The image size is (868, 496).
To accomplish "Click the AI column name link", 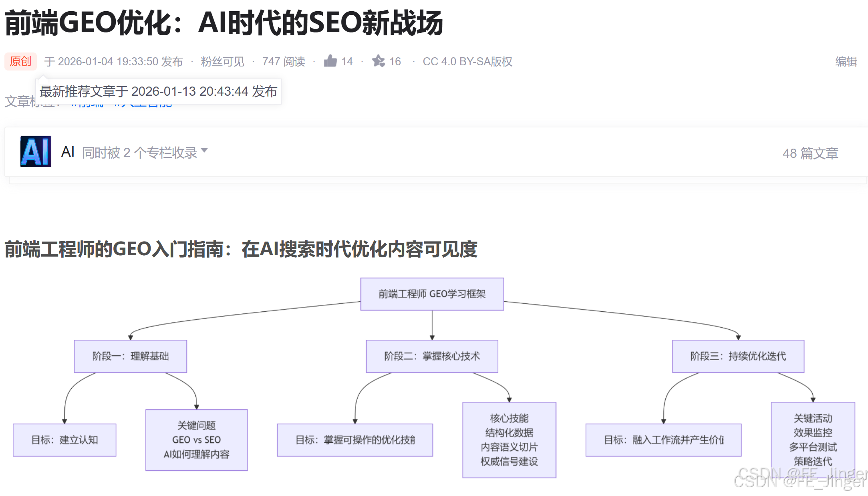I will click(68, 152).
